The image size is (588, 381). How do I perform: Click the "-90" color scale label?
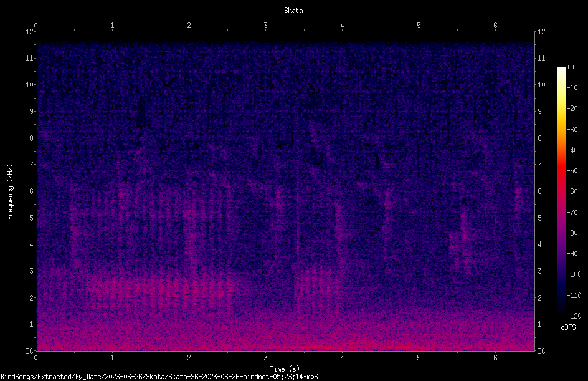pyautogui.click(x=572, y=254)
